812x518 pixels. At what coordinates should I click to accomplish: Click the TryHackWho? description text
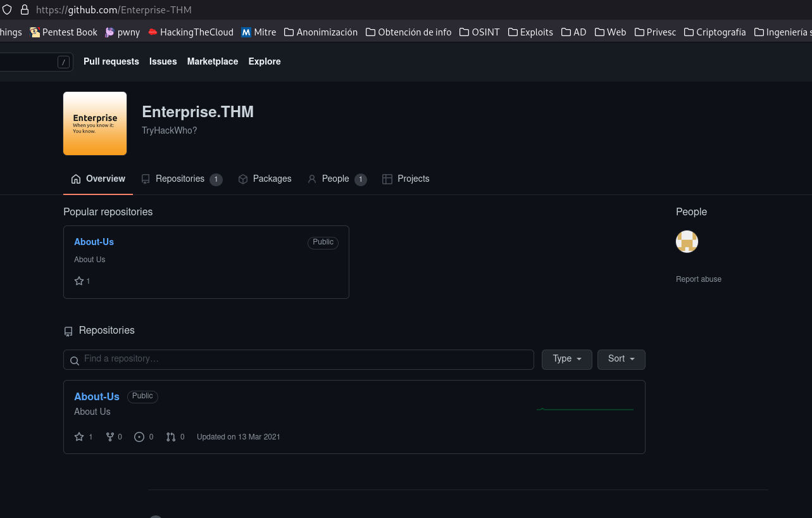tap(170, 130)
